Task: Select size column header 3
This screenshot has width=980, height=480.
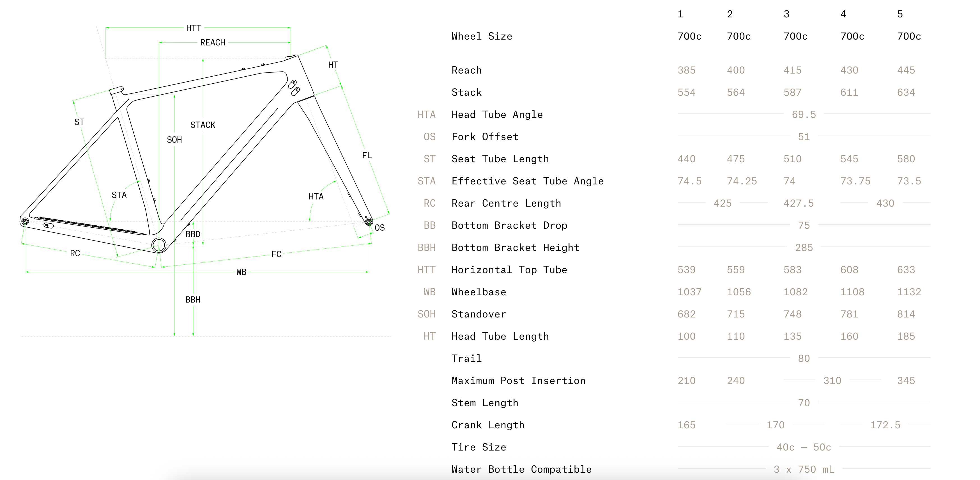Action: (786, 14)
